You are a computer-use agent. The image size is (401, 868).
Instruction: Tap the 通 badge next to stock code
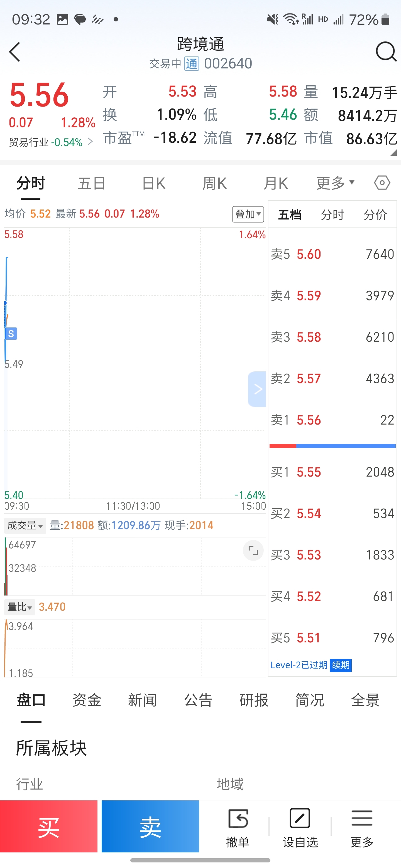pyautogui.click(x=192, y=64)
